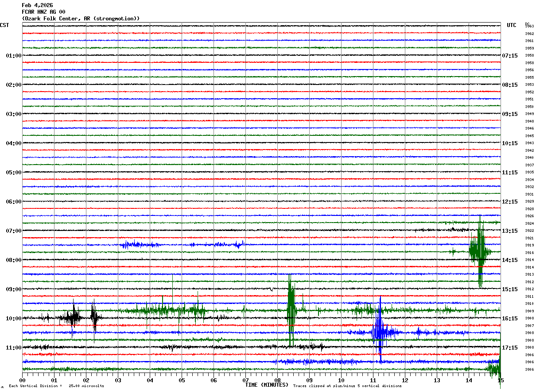Click the '10:00' CST hour label

click(x=13, y=319)
